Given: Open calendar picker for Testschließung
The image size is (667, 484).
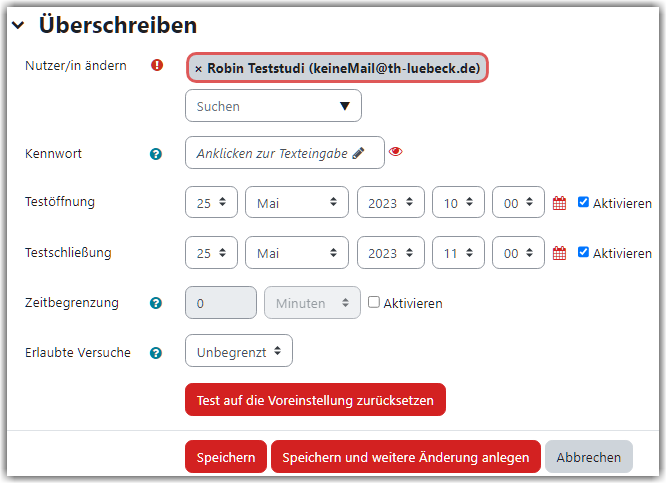Looking at the screenshot, I should click(559, 253).
